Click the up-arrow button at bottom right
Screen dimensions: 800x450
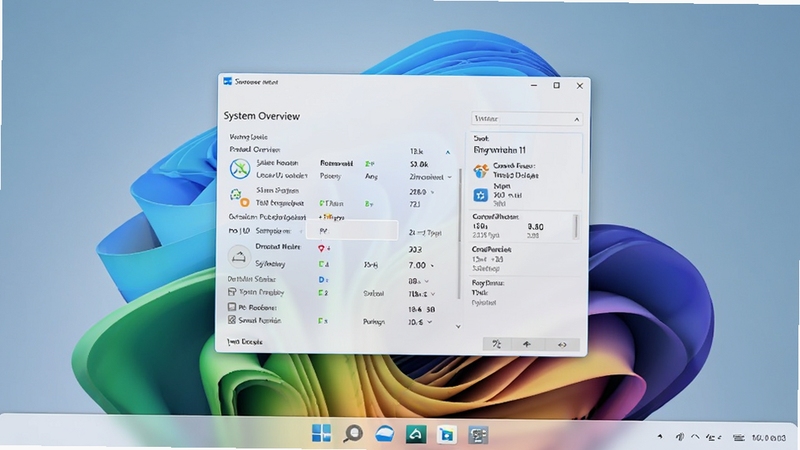(527, 344)
